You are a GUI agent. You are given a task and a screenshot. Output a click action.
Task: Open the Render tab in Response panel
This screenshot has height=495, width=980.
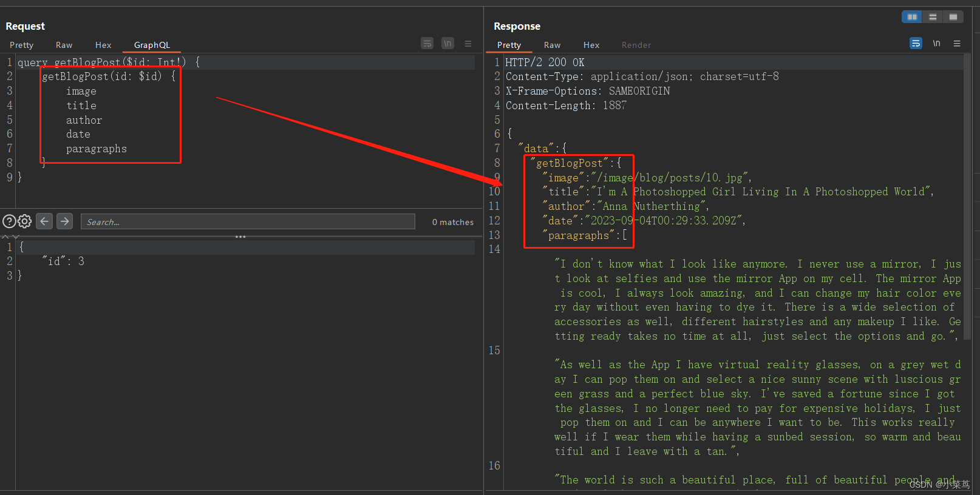pyautogui.click(x=636, y=45)
